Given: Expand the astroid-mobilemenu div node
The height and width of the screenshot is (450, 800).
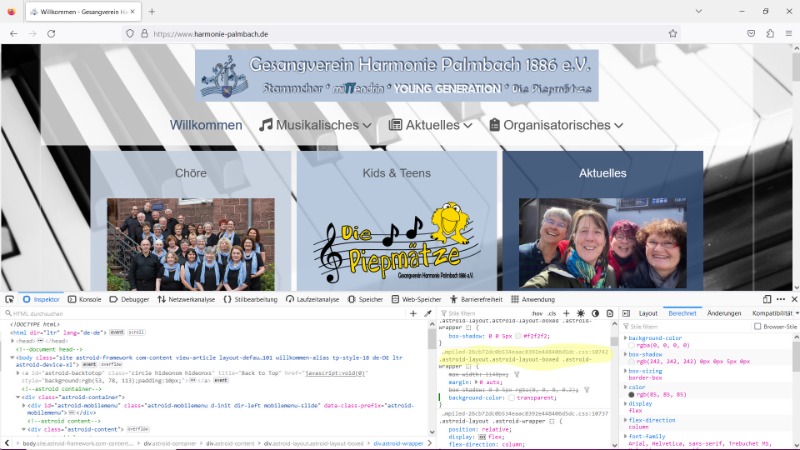Looking at the screenshot, I should point(24,405).
